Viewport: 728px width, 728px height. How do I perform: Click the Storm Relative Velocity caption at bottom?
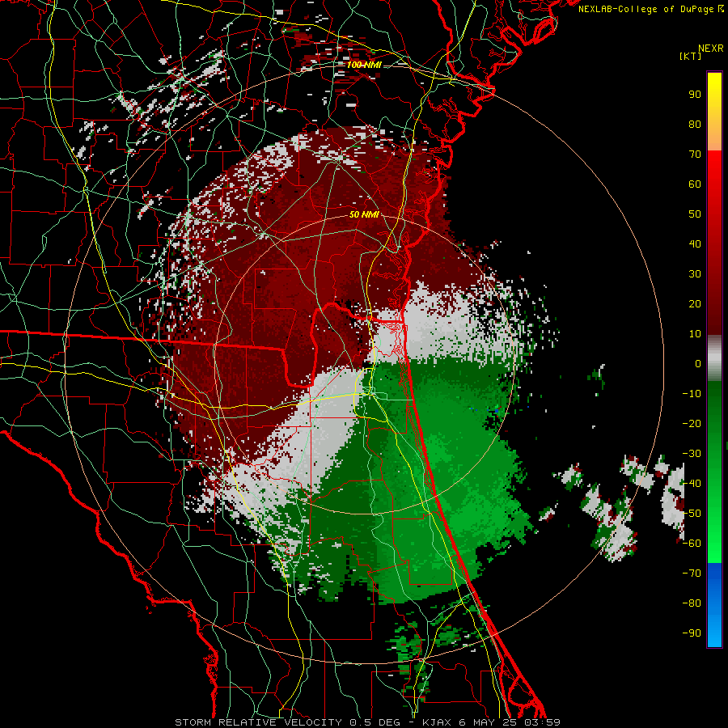pos(367,722)
